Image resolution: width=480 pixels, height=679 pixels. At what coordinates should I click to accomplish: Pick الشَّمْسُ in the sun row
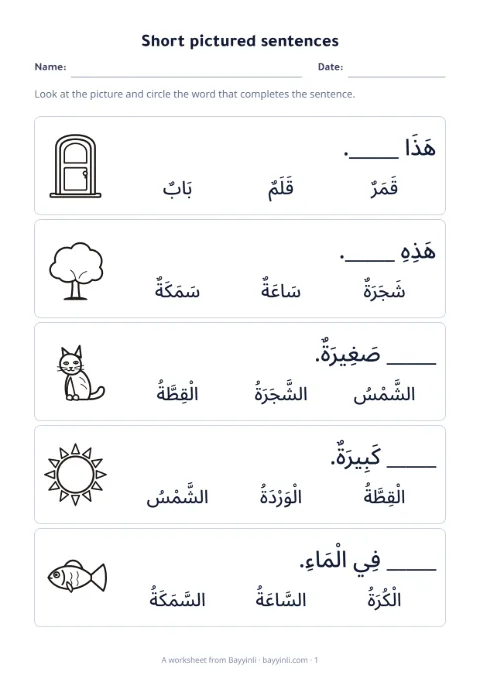coord(178,495)
